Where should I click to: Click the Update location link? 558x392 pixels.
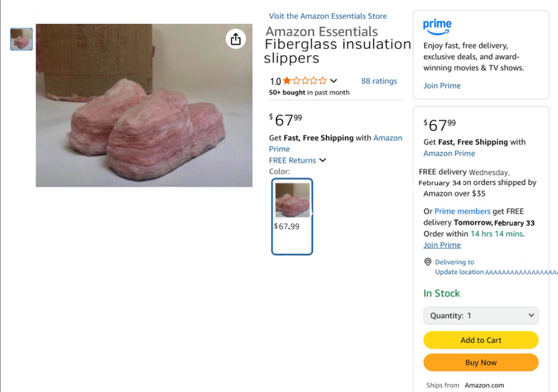(459, 272)
